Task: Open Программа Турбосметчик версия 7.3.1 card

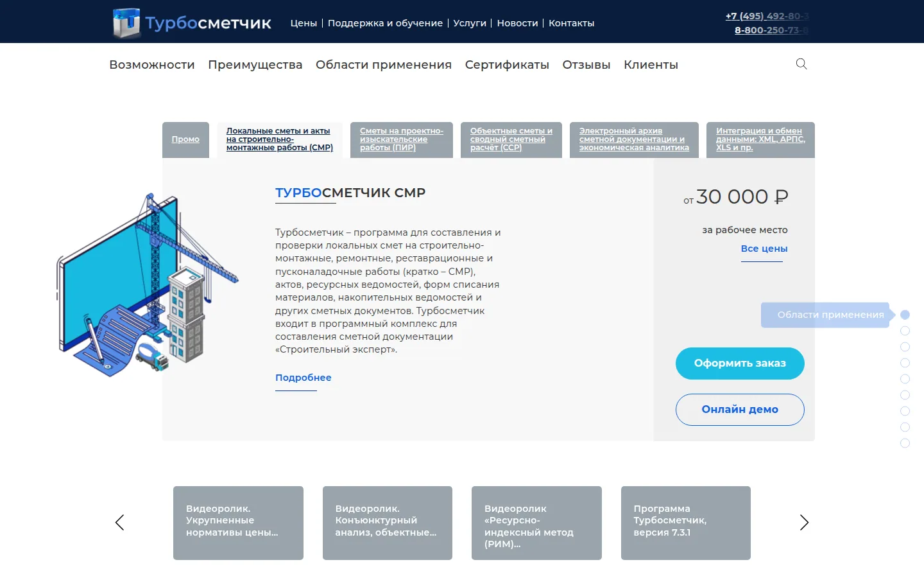Action: click(x=686, y=523)
